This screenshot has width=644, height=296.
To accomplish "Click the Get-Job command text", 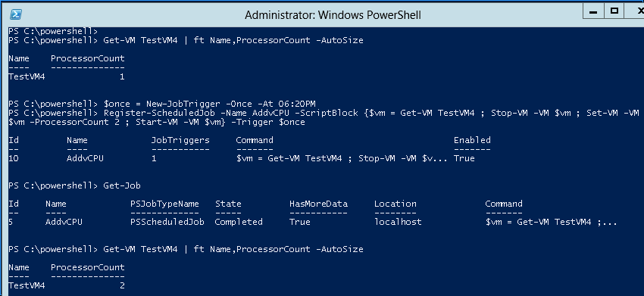I will pyautogui.click(x=122, y=185).
